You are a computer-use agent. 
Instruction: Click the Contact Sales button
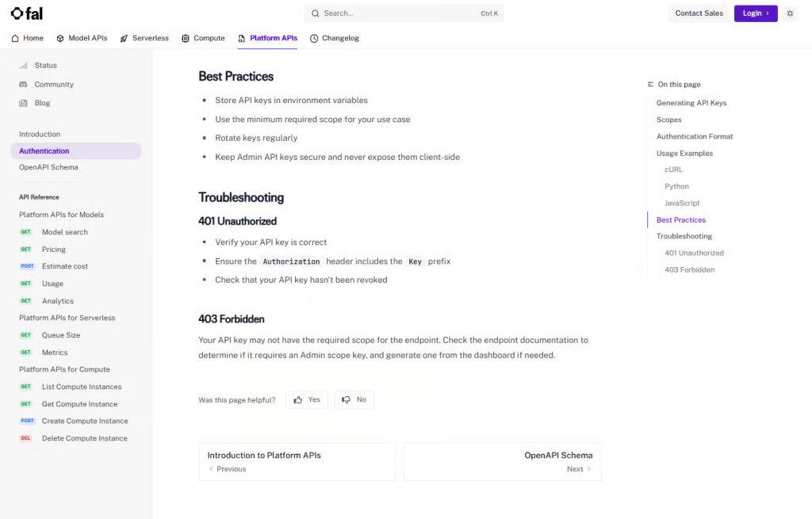[699, 13]
